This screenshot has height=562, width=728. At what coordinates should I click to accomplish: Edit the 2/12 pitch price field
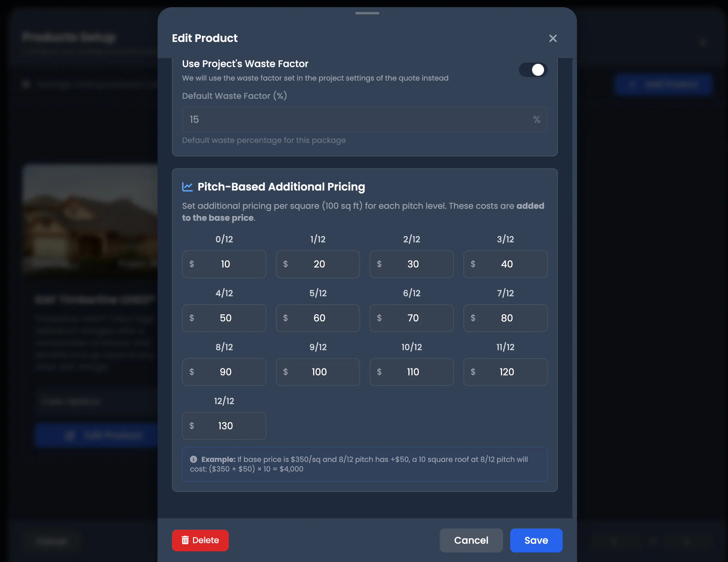point(411,264)
